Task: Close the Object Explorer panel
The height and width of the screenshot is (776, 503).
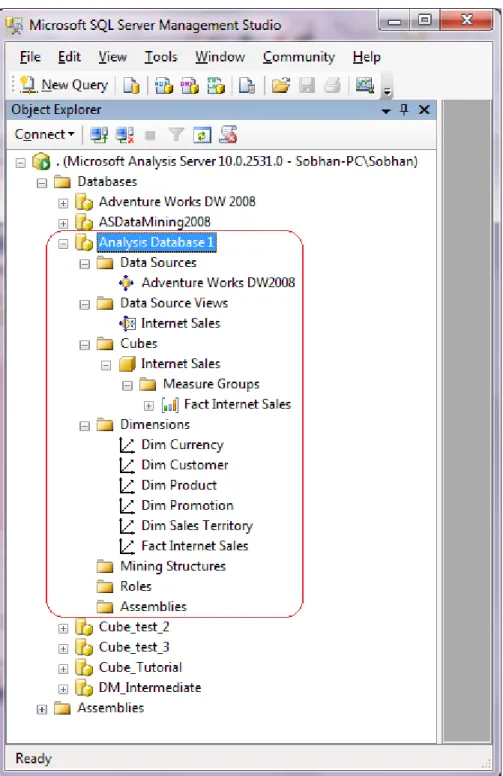Action: pos(424,109)
